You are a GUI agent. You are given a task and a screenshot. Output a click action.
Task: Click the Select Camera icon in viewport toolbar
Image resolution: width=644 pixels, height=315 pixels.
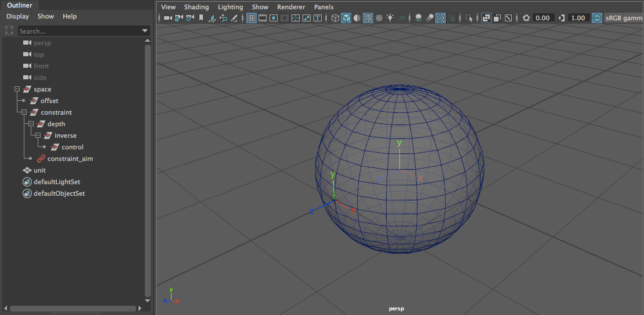[x=168, y=18]
